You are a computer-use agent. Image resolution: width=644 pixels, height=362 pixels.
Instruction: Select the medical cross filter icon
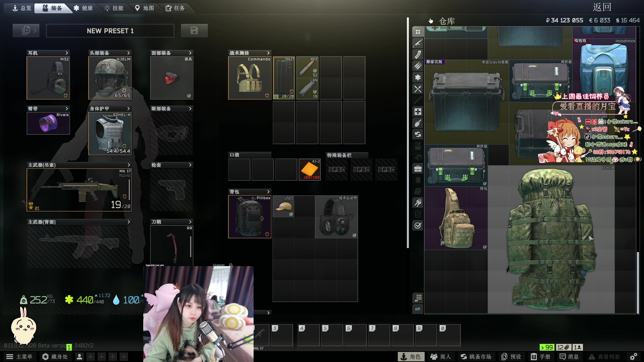click(x=418, y=112)
